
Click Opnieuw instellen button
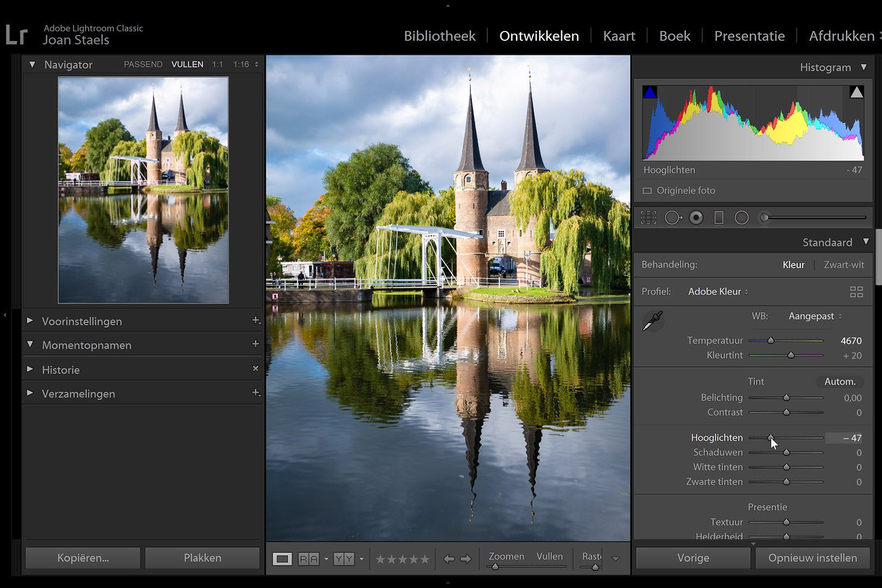[812, 558]
